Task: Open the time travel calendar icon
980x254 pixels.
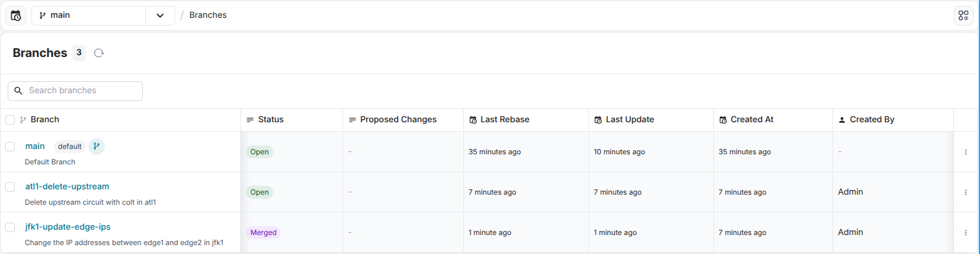Action: tap(16, 15)
